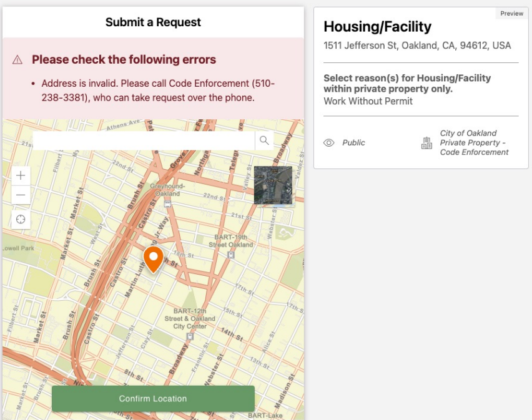
Task: Click the 14th St map label
Action: click(x=232, y=333)
